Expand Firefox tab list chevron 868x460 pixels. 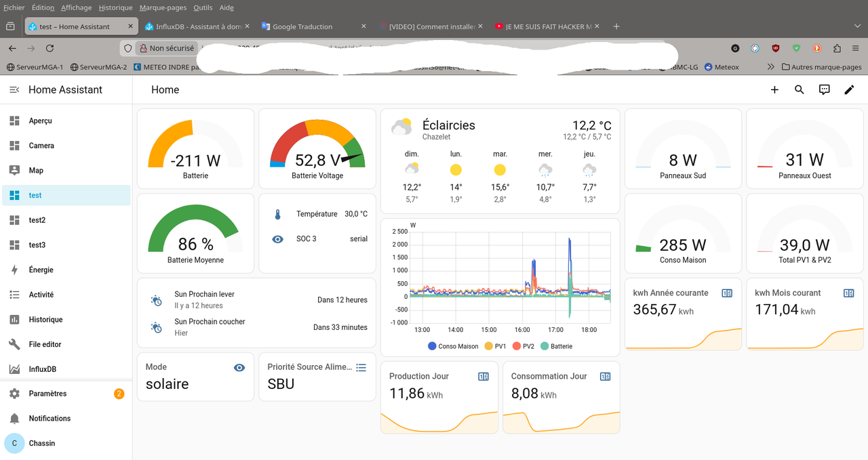pyautogui.click(x=857, y=26)
